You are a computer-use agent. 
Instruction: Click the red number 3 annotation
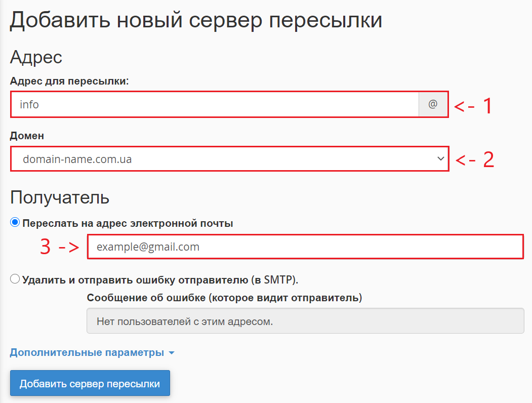(x=46, y=247)
